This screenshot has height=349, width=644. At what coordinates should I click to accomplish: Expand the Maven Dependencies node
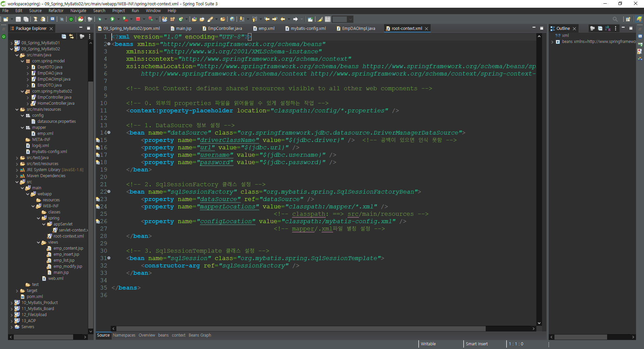tap(17, 176)
